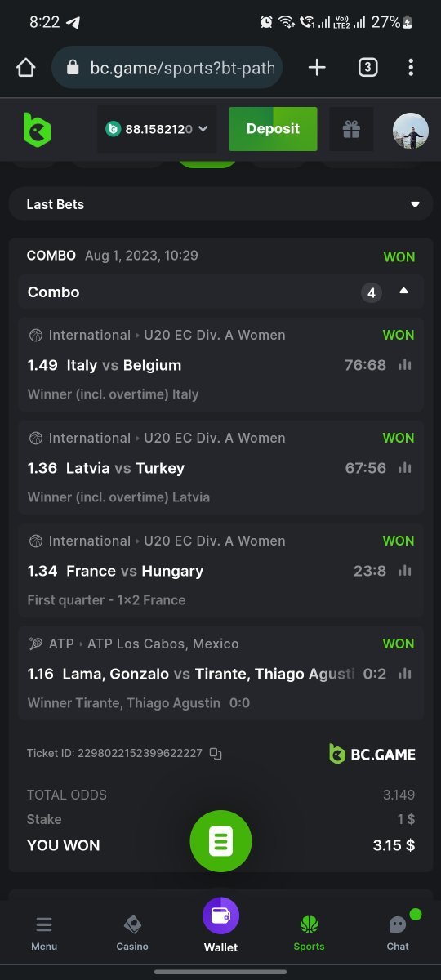View statistics icon for Italy vs Belgium
Image resolution: width=441 pixels, height=980 pixels.
[x=404, y=365]
